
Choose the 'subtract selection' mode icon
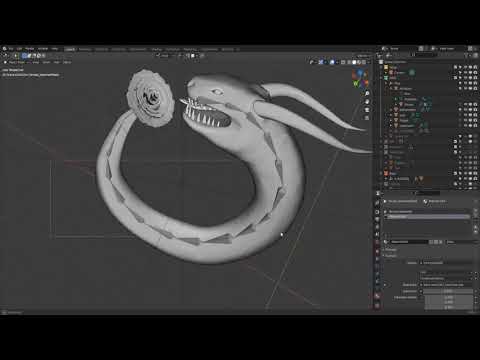point(34,56)
